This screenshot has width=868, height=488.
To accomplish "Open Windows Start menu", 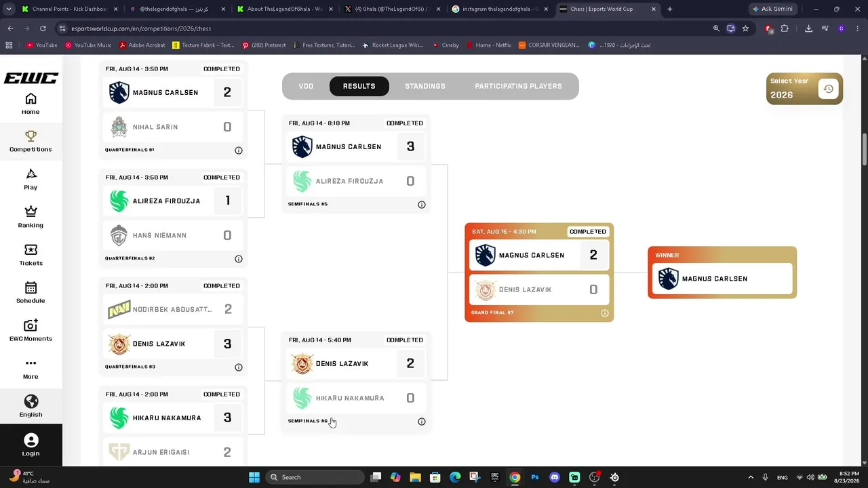I will (x=254, y=477).
